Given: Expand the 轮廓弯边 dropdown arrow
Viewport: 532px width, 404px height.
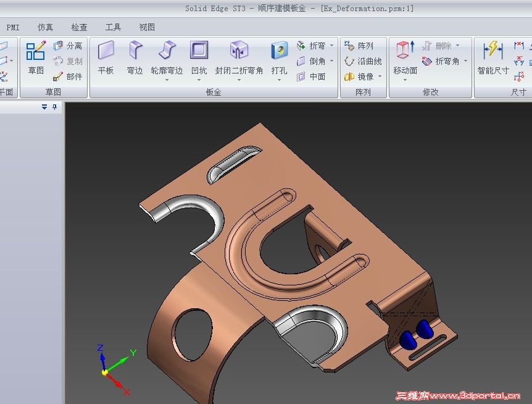Looking at the screenshot, I should point(167,80).
